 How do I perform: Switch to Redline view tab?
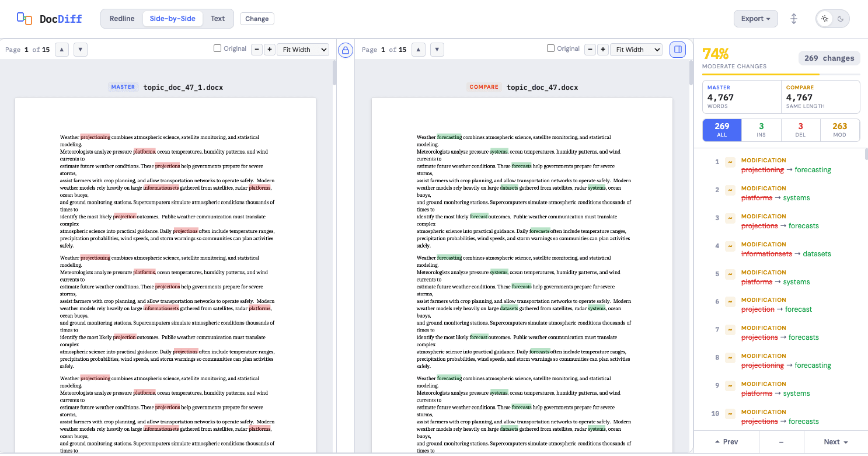122,19
